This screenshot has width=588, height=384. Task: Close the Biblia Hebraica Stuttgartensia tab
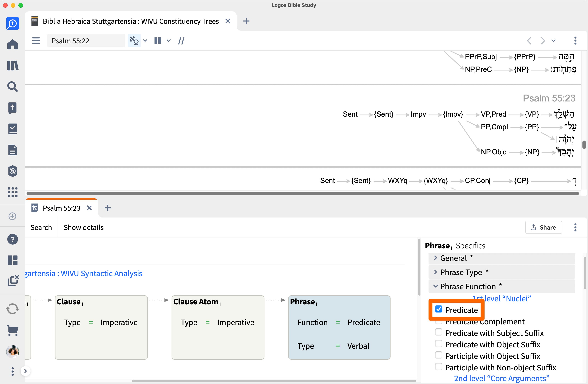point(228,21)
